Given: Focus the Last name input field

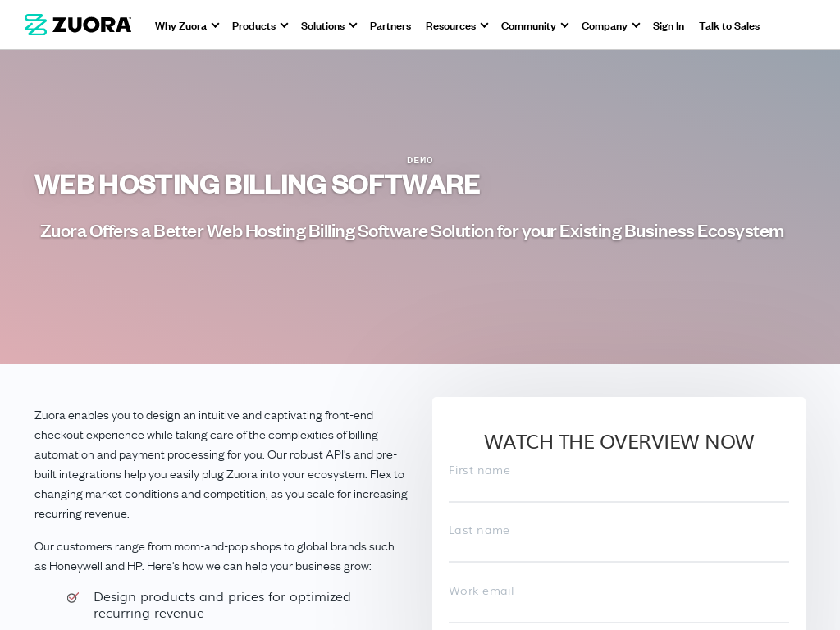Looking at the screenshot, I should point(619,543).
